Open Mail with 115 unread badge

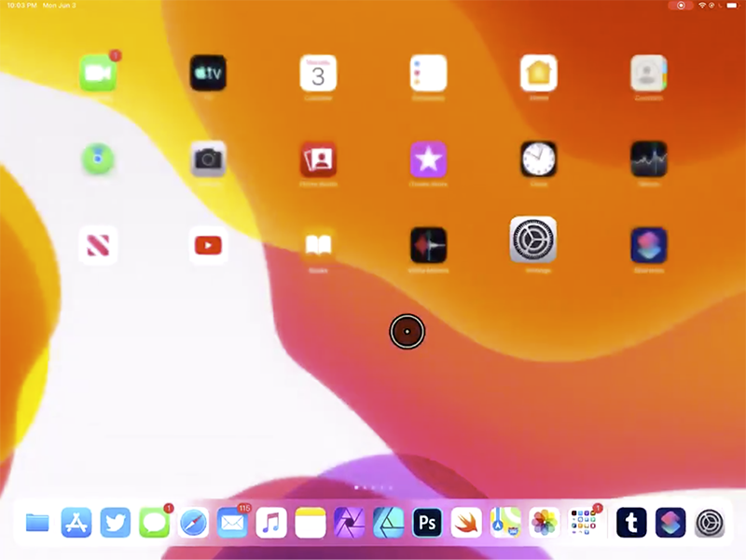[232, 523]
